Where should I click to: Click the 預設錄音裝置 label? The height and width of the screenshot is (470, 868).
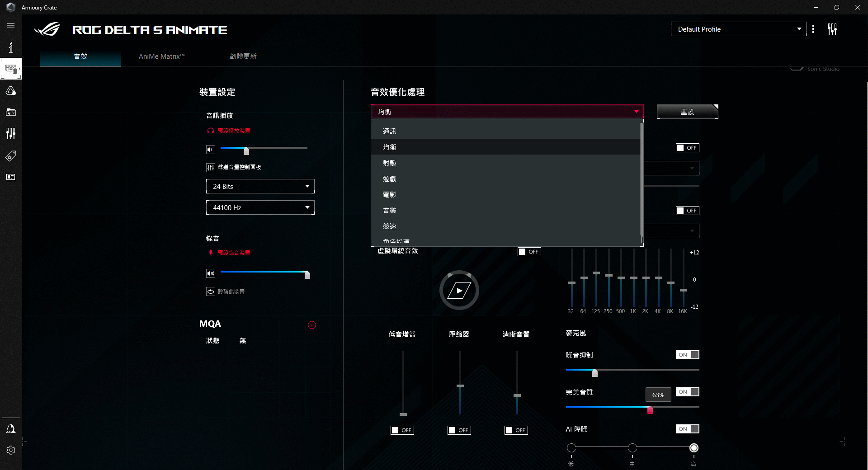coord(234,253)
